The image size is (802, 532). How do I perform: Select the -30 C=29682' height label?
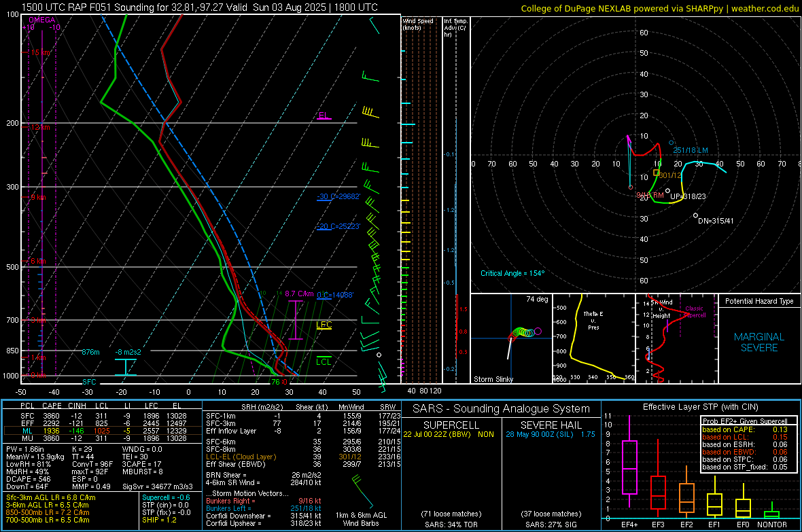(338, 196)
